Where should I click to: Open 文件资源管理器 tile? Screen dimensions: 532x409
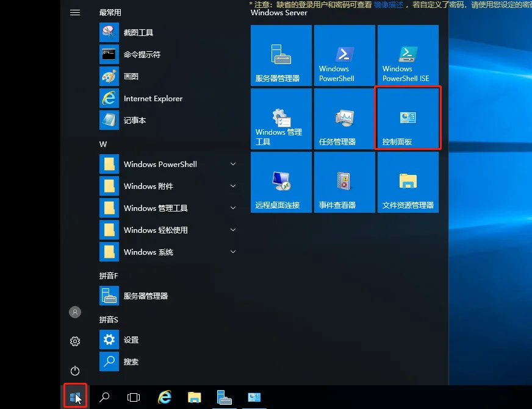pos(408,182)
